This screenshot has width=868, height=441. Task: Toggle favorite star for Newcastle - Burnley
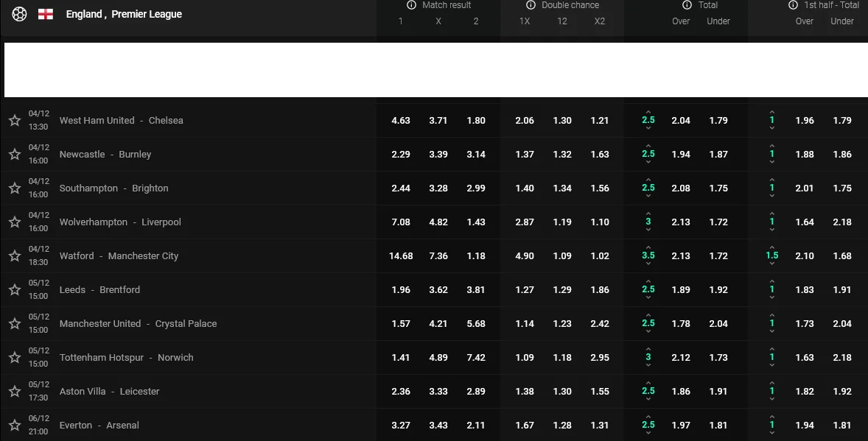(x=14, y=155)
